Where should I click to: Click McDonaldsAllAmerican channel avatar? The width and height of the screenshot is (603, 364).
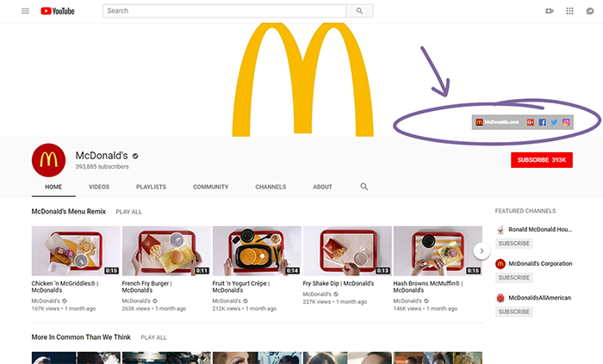[x=500, y=298]
